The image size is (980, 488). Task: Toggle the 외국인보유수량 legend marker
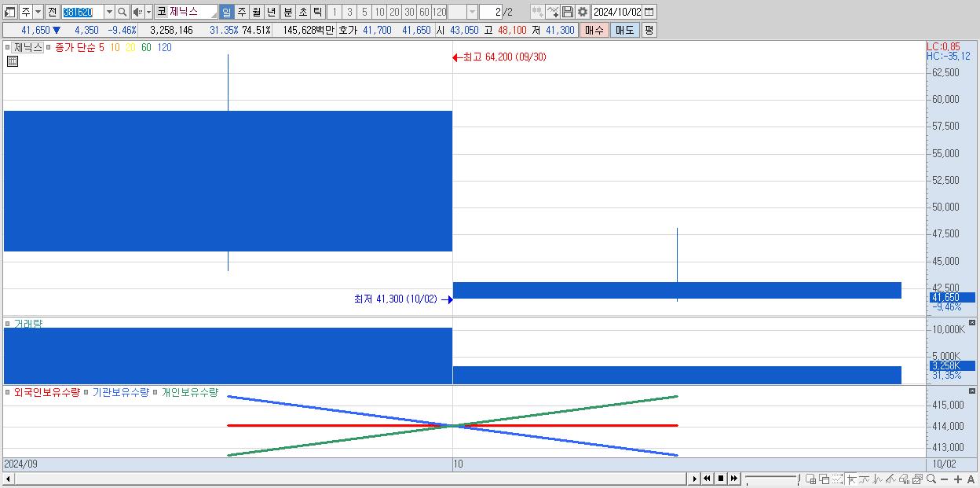pos(9,392)
